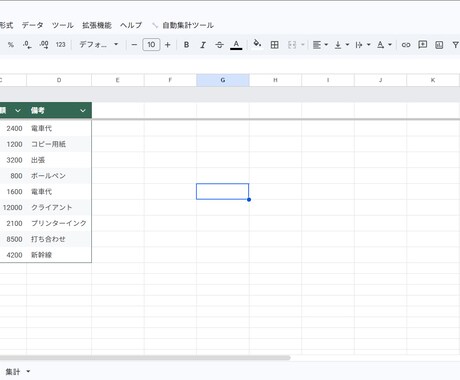Image resolution: width=460 pixels, height=380 pixels.
Task: Open the 拡張機能 menu
Action: click(97, 25)
